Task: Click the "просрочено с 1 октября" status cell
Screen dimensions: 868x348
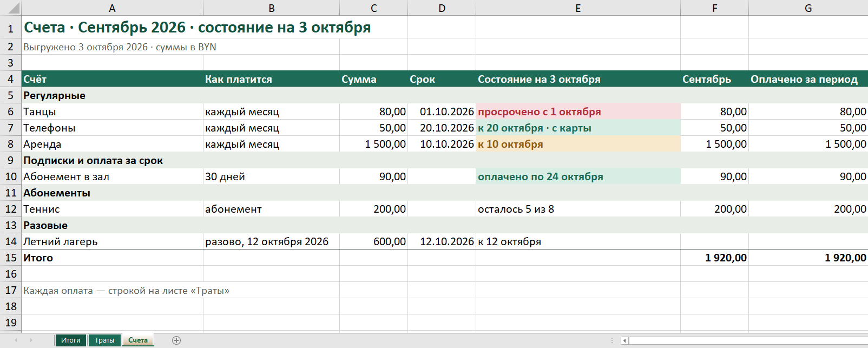Action: (578, 111)
